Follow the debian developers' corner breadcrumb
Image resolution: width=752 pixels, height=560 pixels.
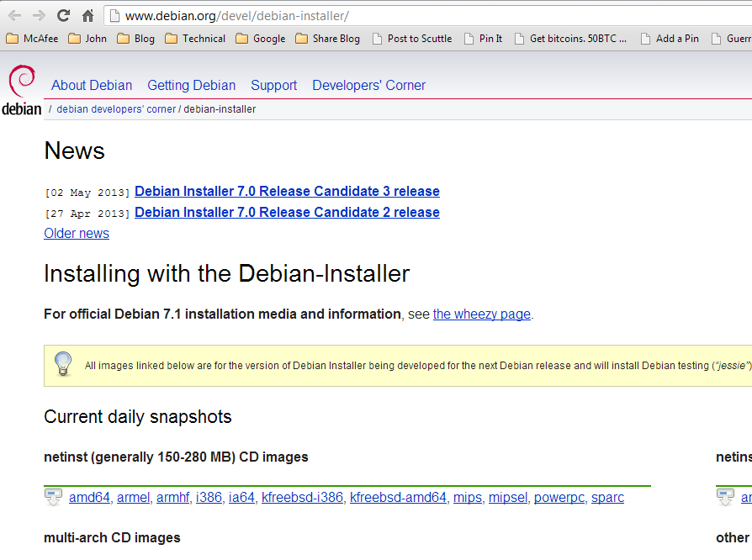coord(117,109)
